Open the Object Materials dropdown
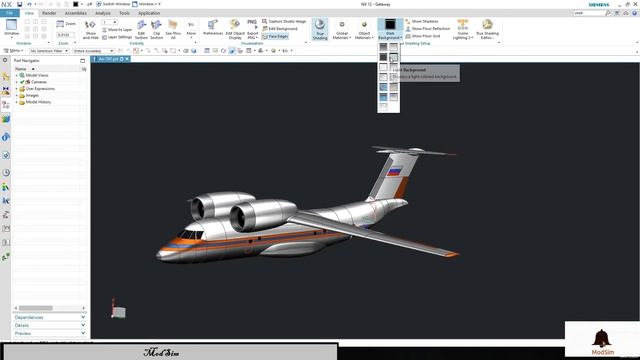The width and height of the screenshot is (640, 360). pyautogui.click(x=364, y=29)
